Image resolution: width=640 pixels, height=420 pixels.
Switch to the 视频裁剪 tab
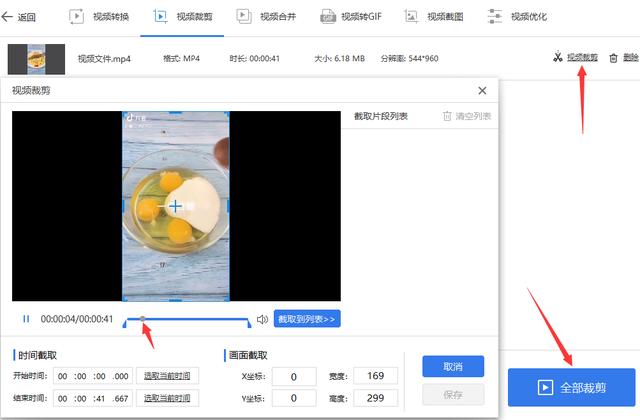coord(182,17)
